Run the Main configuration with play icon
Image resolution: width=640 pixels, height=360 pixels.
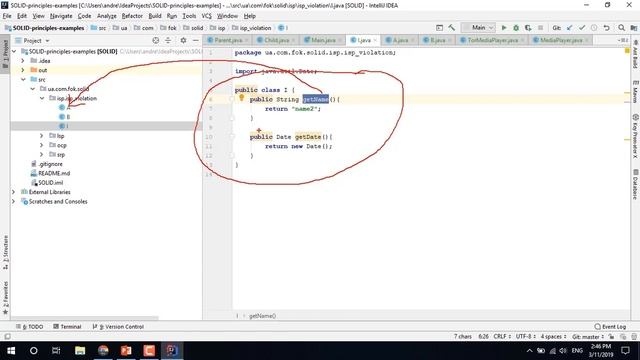[504, 28]
